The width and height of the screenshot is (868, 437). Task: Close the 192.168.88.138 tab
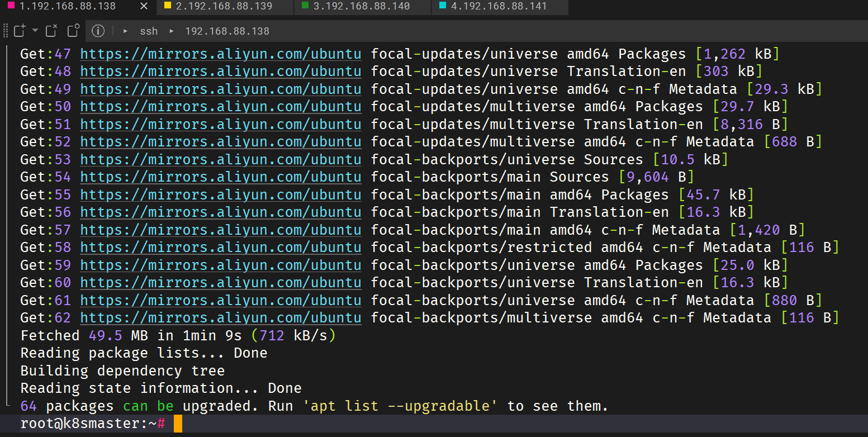pyautogui.click(x=144, y=7)
